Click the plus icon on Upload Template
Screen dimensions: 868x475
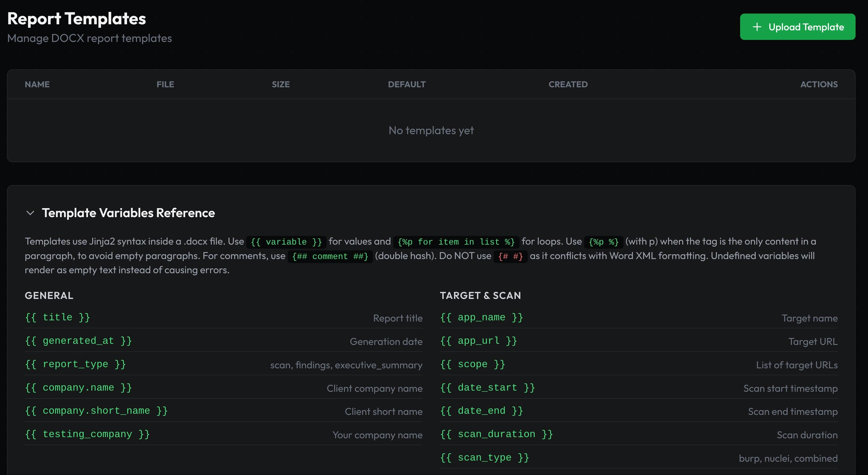pos(757,26)
